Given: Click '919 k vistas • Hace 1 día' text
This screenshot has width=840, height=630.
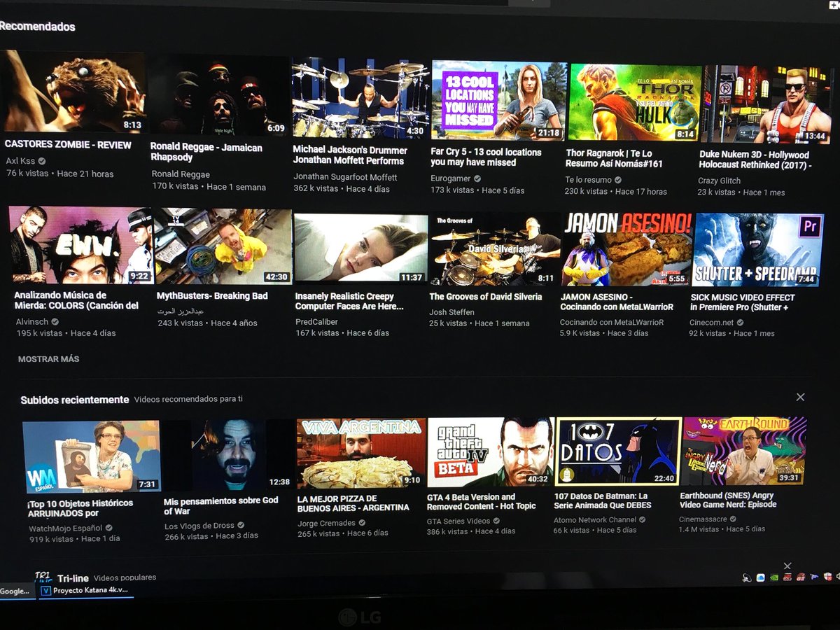Looking at the screenshot, I should [74, 539].
